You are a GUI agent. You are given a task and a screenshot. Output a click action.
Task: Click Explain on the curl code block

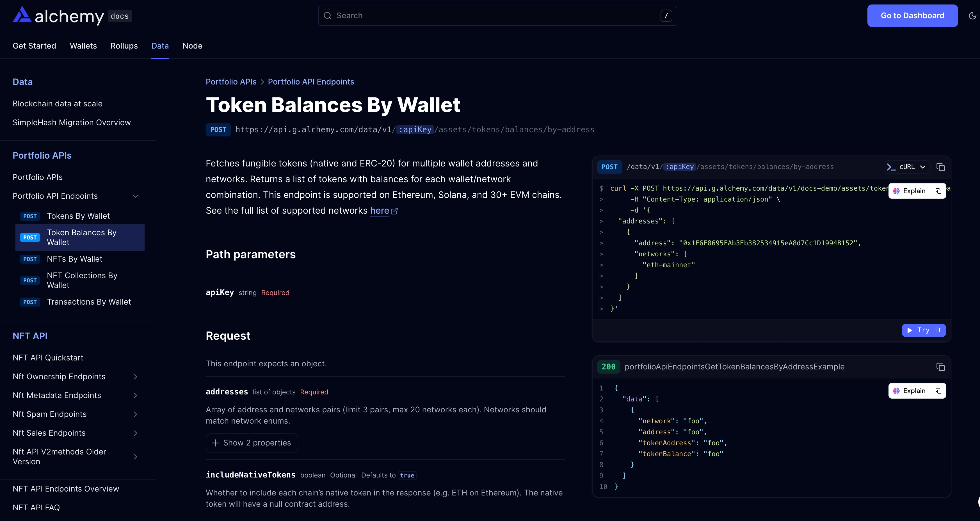[909, 191]
